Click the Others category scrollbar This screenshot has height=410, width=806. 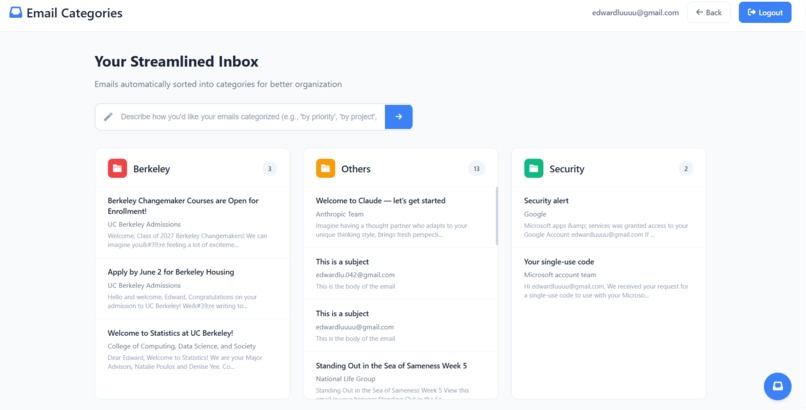tap(497, 216)
